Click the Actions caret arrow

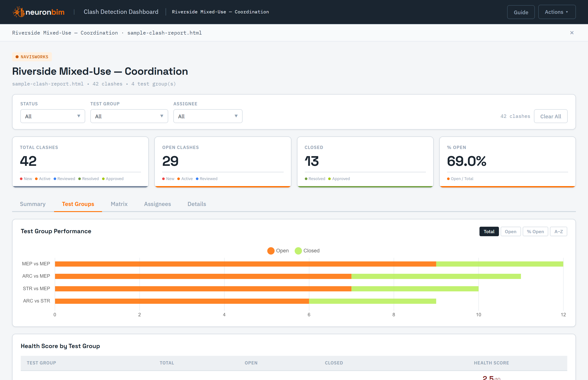pyautogui.click(x=567, y=12)
